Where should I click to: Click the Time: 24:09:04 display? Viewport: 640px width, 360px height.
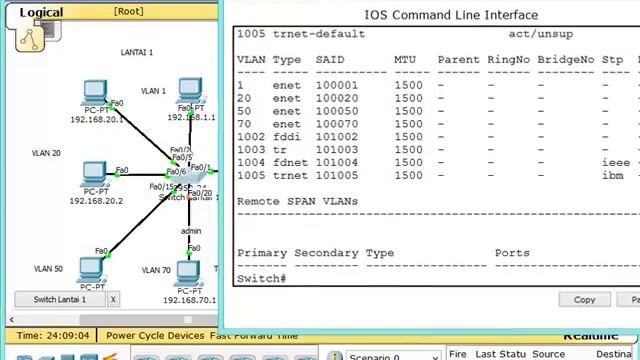[53, 336]
